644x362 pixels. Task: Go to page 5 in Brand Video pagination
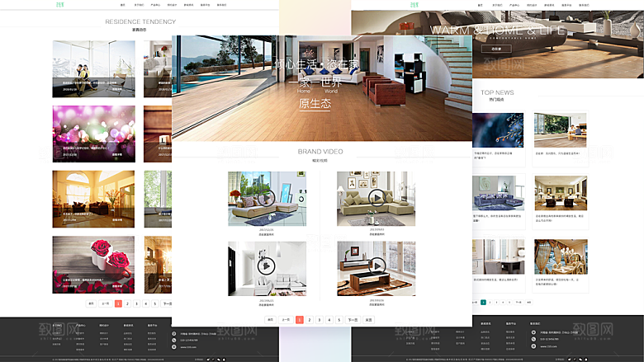click(x=339, y=320)
